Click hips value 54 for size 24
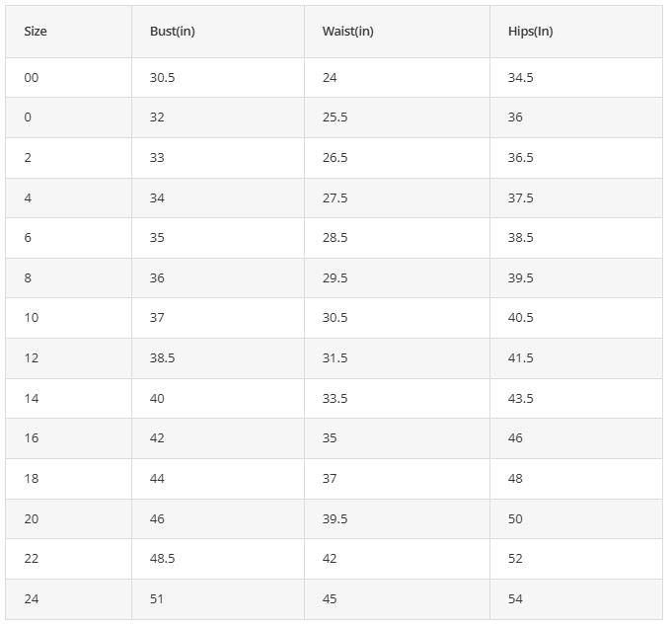The image size is (672, 627). tap(515, 598)
